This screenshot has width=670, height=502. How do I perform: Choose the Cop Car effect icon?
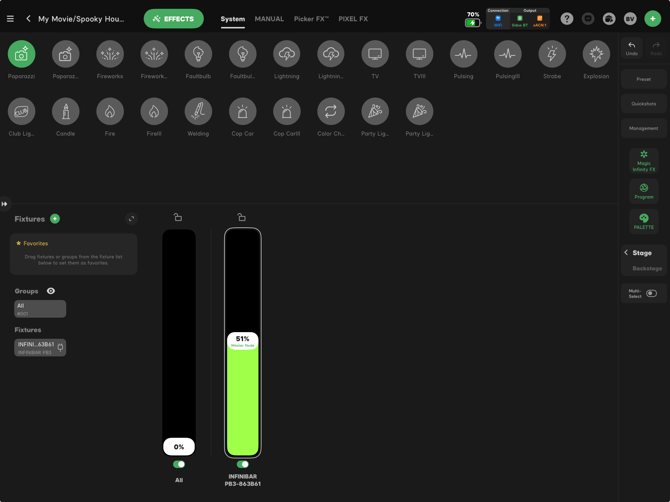click(x=242, y=112)
